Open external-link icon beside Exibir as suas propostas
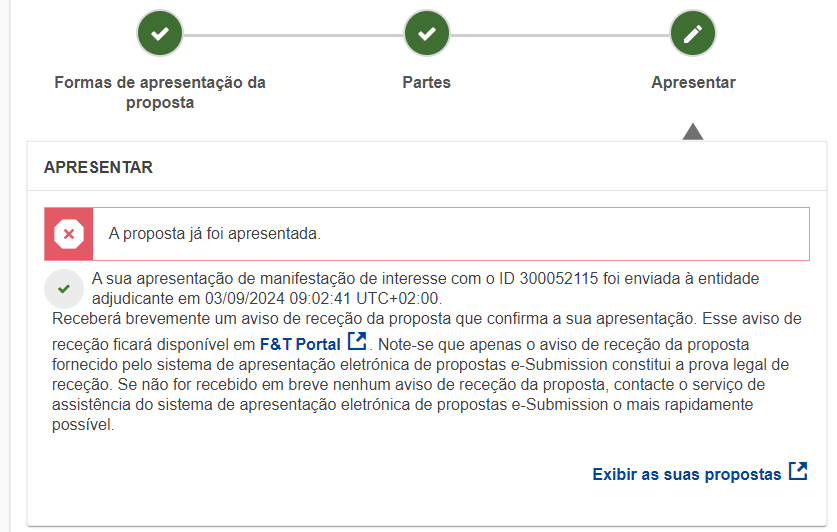This screenshot has width=837, height=532. coord(799,471)
